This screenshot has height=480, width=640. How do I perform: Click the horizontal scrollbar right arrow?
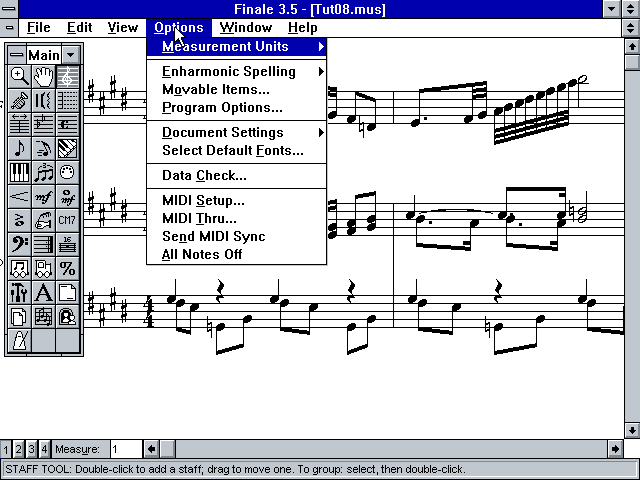pyautogui.click(x=615, y=449)
